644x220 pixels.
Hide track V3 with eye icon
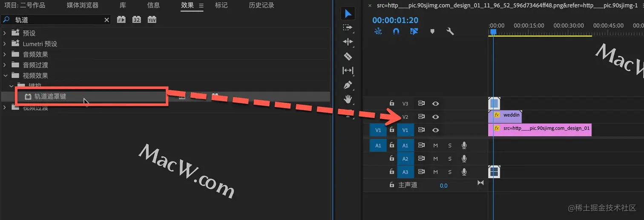(435, 104)
